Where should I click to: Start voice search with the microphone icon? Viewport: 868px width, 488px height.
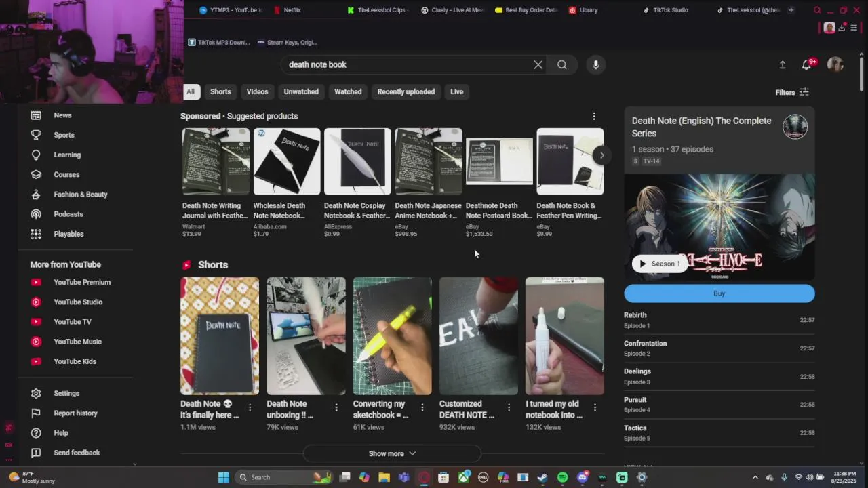[595, 64]
